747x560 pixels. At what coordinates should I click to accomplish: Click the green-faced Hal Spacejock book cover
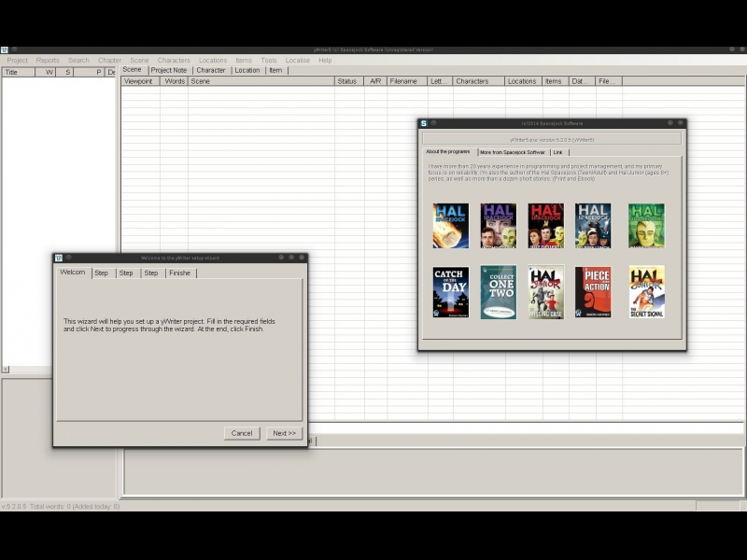(646, 226)
